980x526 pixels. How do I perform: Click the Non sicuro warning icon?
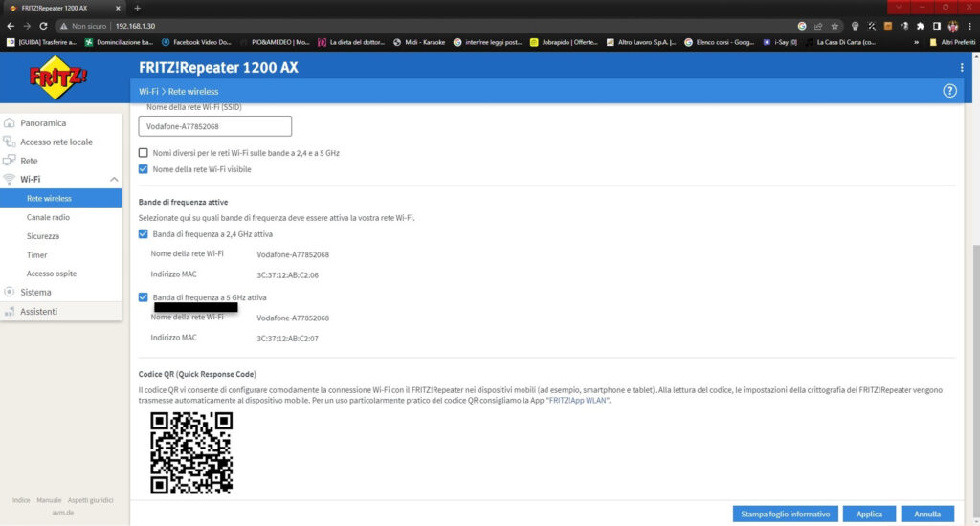pyautogui.click(x=63, y=26)
